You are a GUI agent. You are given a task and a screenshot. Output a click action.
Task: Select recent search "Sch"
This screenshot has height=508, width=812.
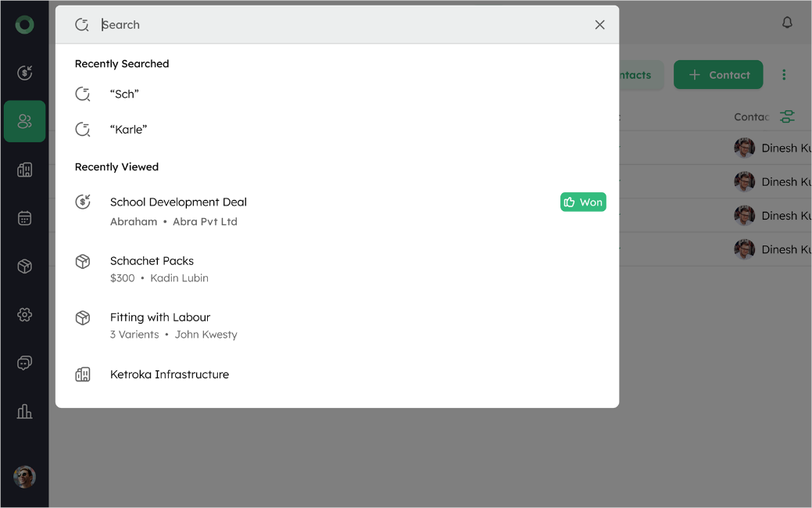coord(124,94)
